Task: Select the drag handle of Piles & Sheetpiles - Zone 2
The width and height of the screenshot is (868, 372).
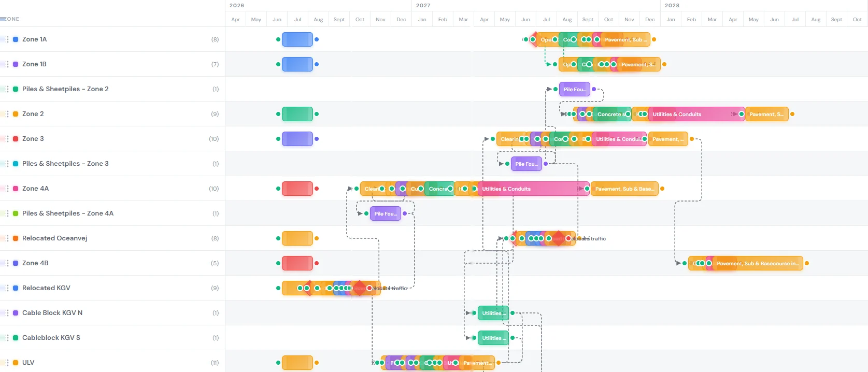Action: coord(7,89)
